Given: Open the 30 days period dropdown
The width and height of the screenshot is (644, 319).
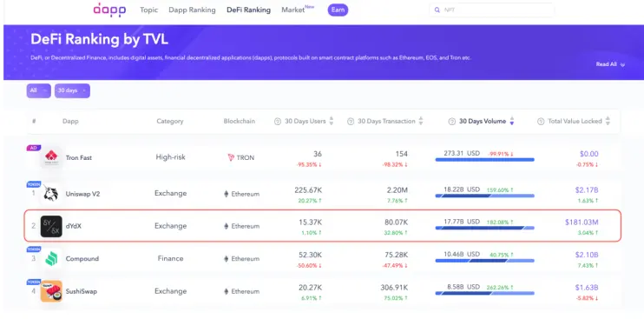Looking at the screenshot, I should (x=72, y=91).
